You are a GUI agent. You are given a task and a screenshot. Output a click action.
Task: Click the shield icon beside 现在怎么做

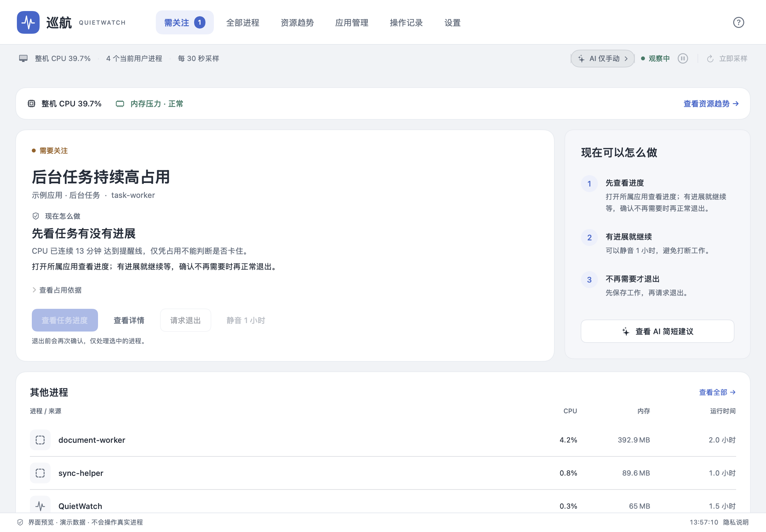[x=36, y=216]
